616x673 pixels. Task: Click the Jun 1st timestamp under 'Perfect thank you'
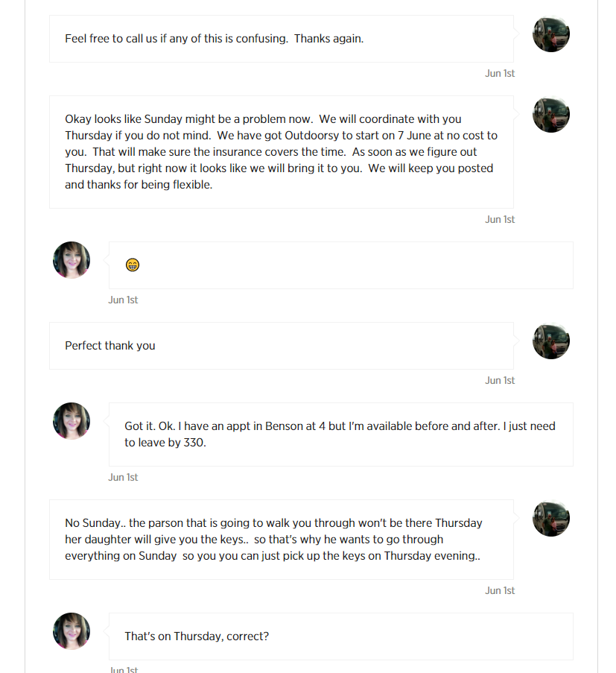(x=500, y=380)
